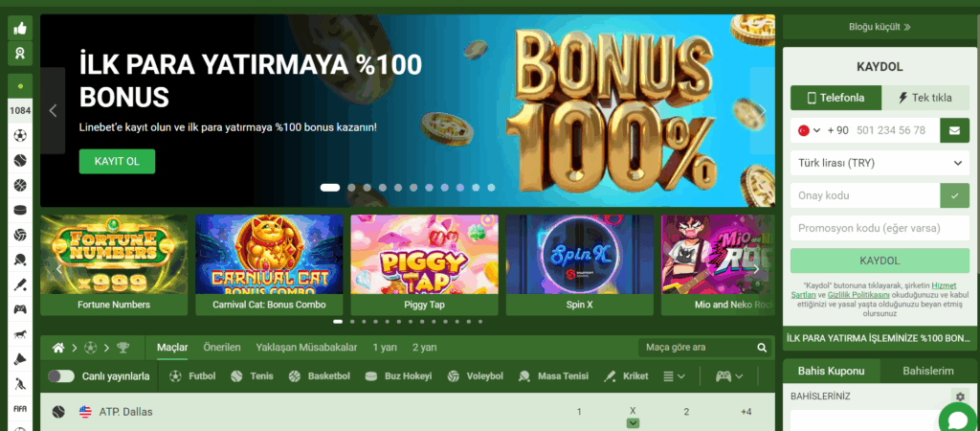Open the esports gamepad icon in sidebar
This screenshot has height=431, width=980.
(x=20, y=309)
